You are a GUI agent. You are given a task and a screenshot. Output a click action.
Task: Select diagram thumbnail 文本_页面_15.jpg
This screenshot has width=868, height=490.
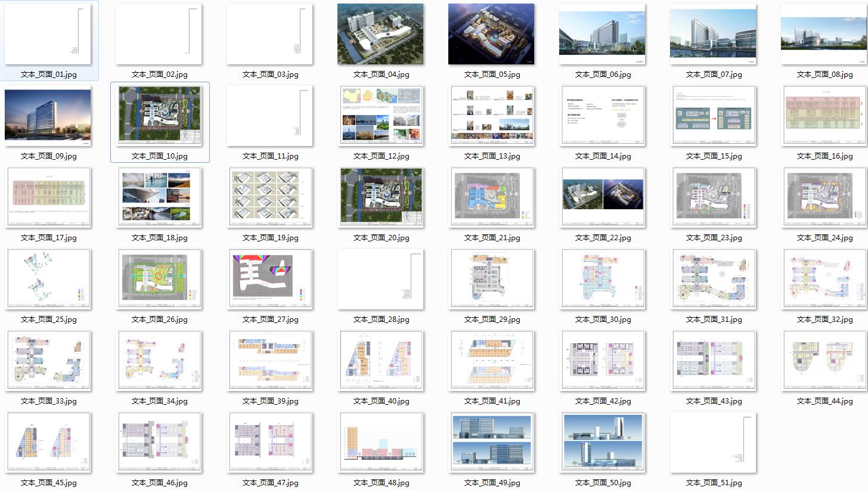[x=713, y=116]
